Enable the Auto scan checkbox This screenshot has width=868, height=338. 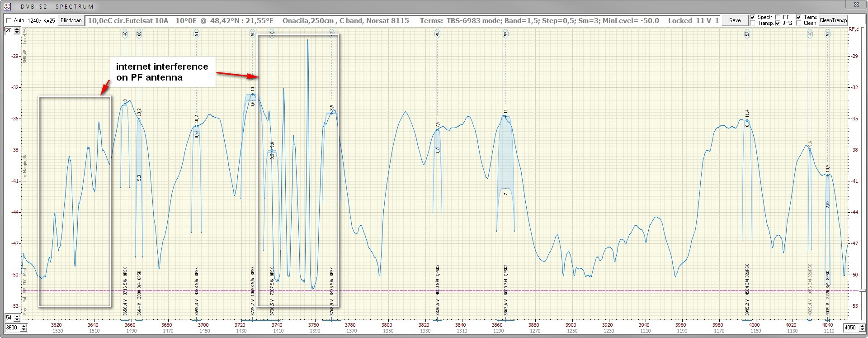[x=8, y=20]
